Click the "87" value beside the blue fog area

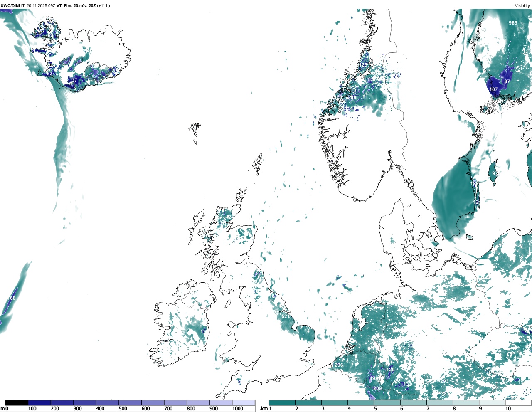tap(507, 81)
